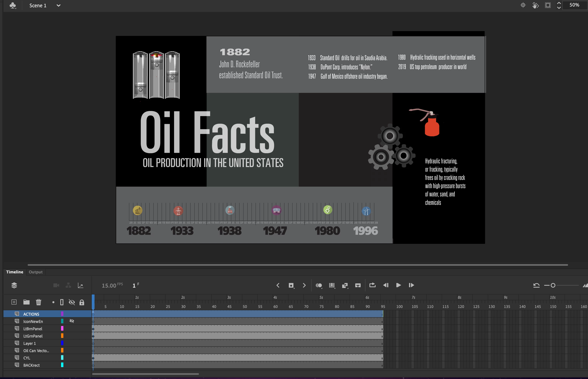Toggle lock all layers padlock icon
This screenshot has height=379, width=588.
tap(82, 302)
